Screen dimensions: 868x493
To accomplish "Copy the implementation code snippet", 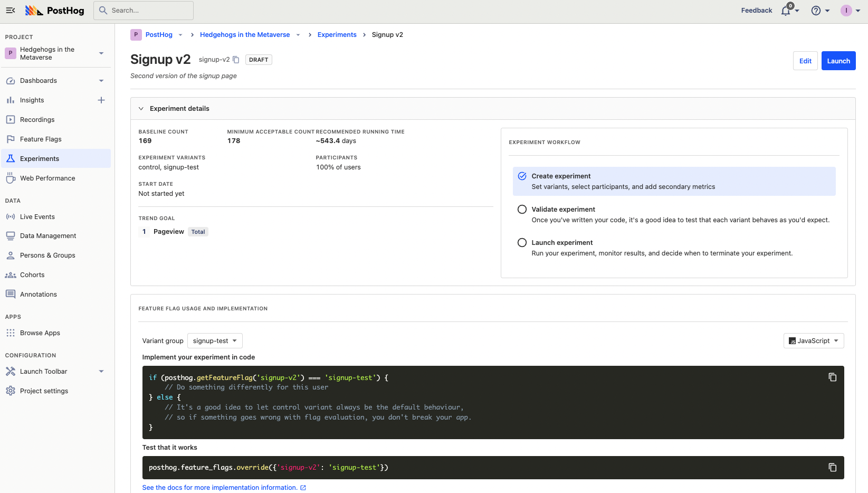I will click(x=832, y=377).
